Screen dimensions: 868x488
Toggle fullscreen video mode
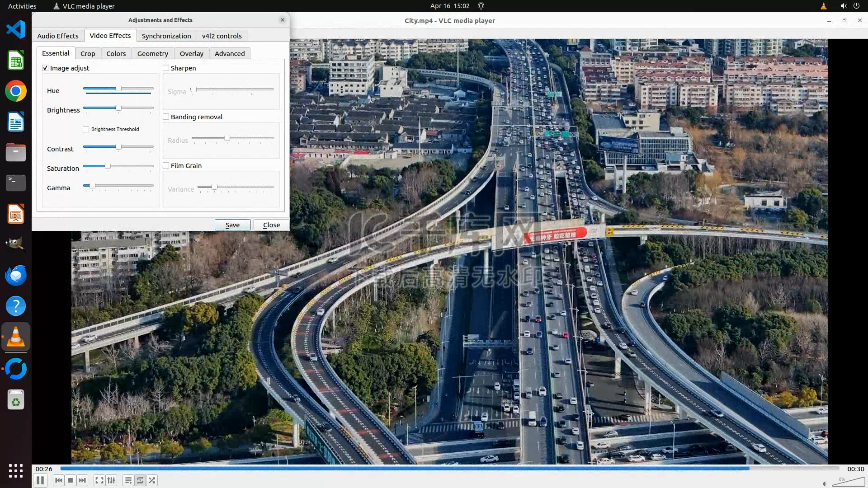pyautogui.click(x=99, y=480)
